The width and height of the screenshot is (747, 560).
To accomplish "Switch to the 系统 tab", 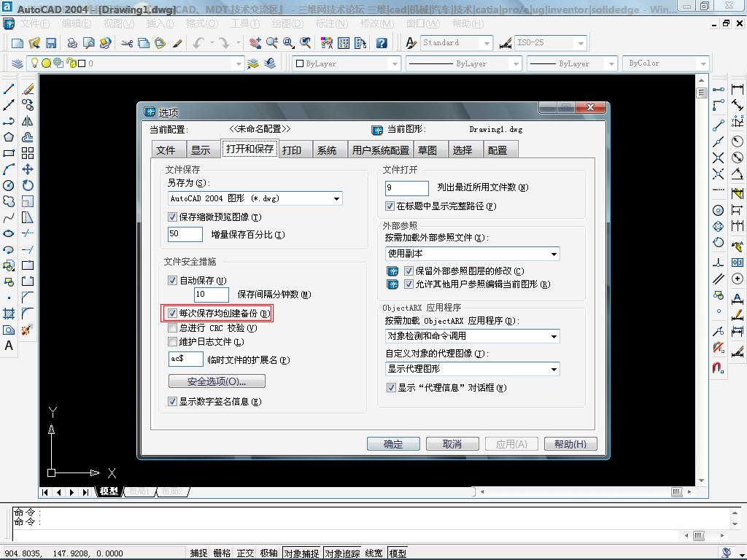I will 327,150.
